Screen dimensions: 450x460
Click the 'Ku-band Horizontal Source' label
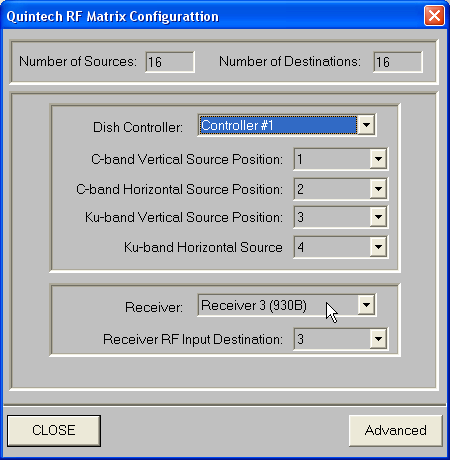[203, 247]
